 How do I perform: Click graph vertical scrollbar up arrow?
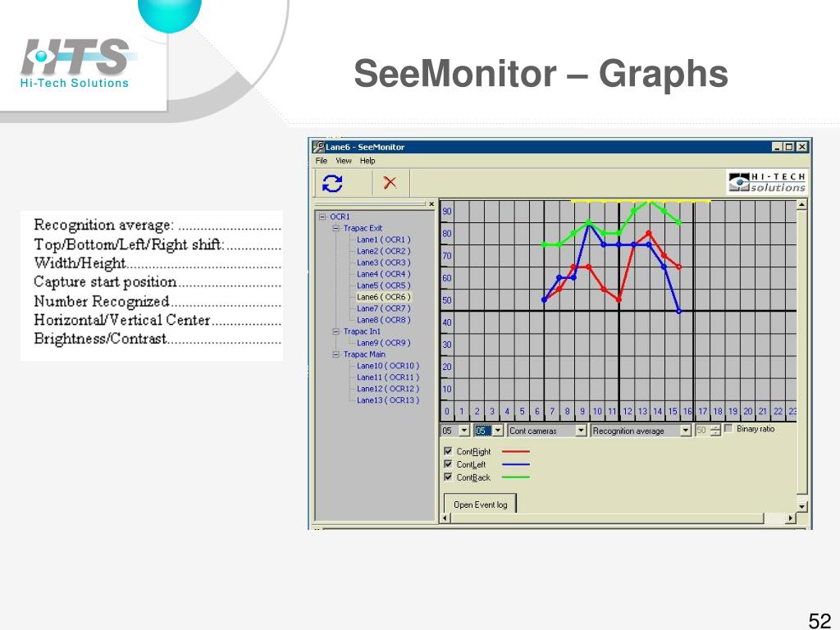(802, 204)
